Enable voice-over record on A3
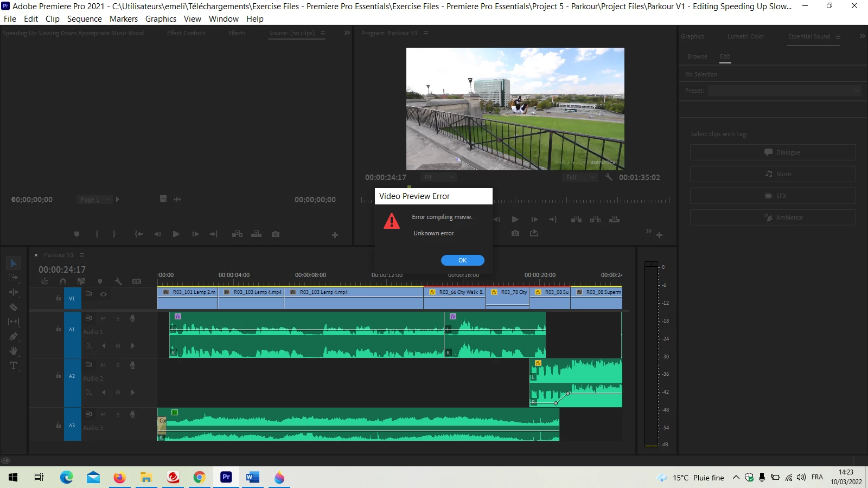Viewport: 868px width, 488px height. click(x=132, y=414)
